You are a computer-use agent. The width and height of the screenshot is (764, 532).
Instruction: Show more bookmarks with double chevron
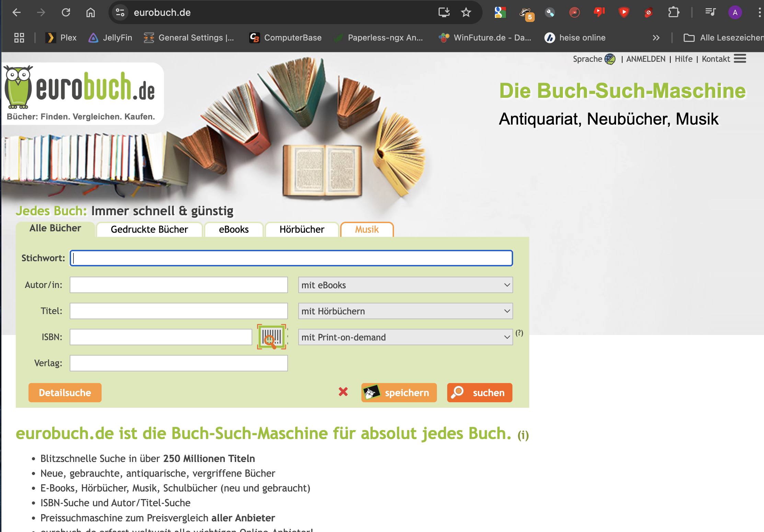point(656,38)
